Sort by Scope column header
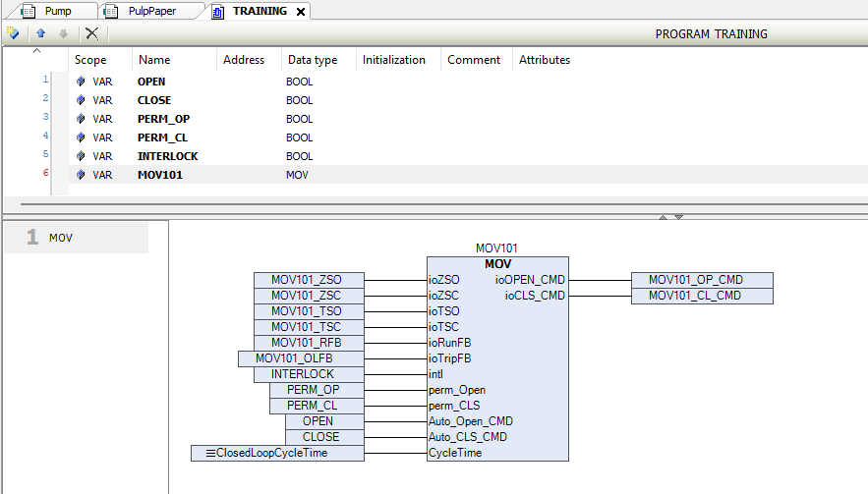 click(90, 60)
